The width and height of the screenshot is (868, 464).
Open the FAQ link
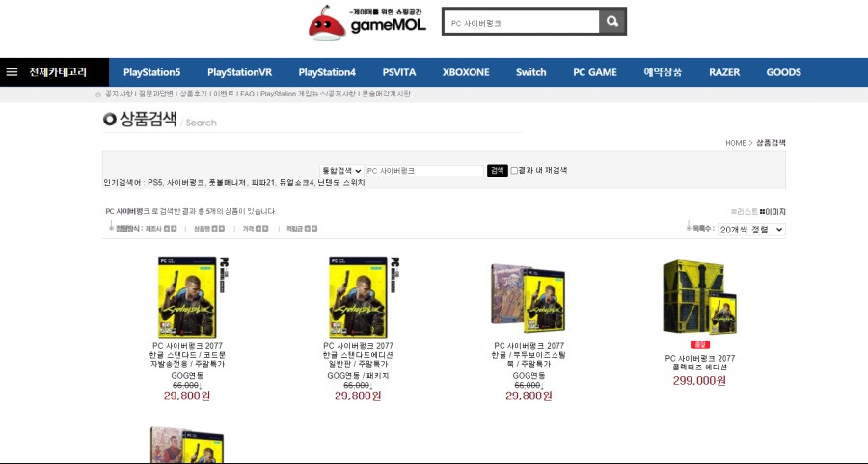pyautogui.click(x=248, y=95)
